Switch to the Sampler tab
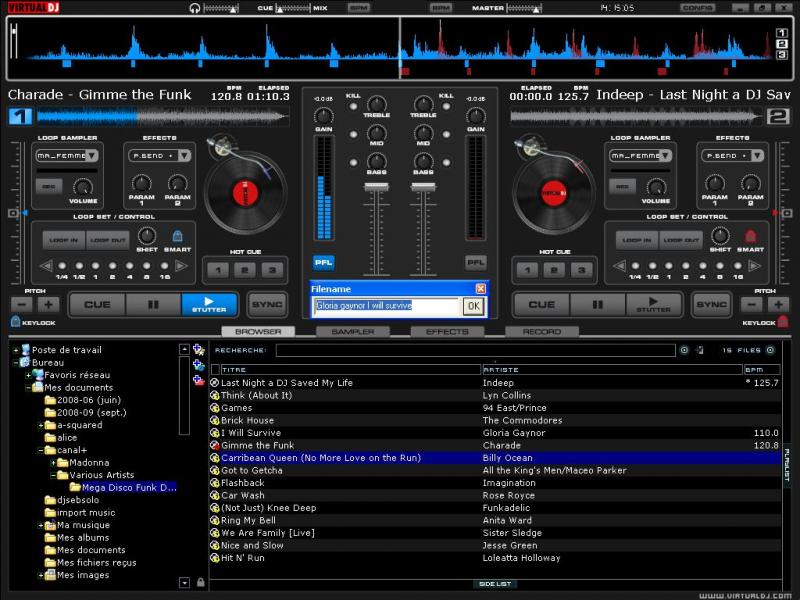The width and height of the screenshot is (800, 600). click(x=352, y=331)
